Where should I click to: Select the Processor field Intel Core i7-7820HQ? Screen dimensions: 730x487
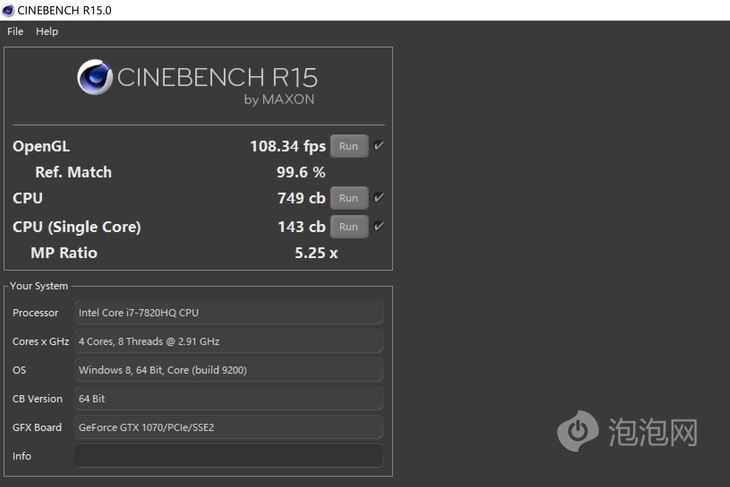[229, 313]
